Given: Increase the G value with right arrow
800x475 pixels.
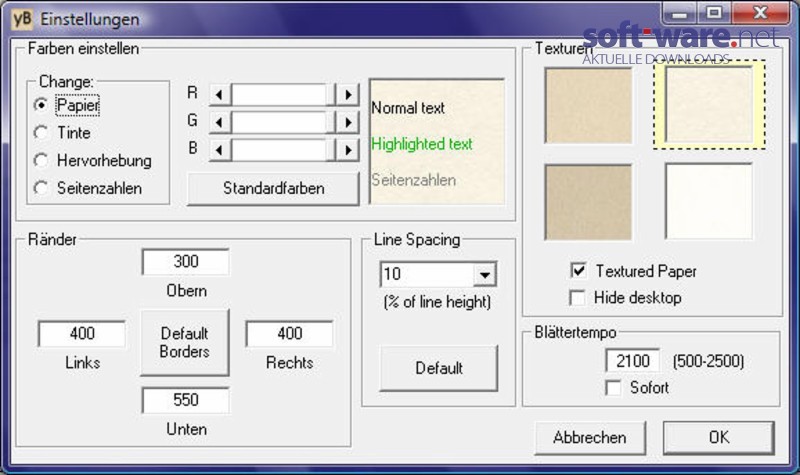Looking at the screenshot, I should click(348, 122).
